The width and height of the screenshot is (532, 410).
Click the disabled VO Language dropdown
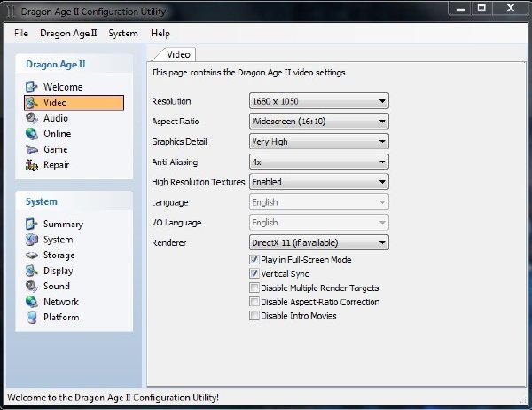pos(319,223)
